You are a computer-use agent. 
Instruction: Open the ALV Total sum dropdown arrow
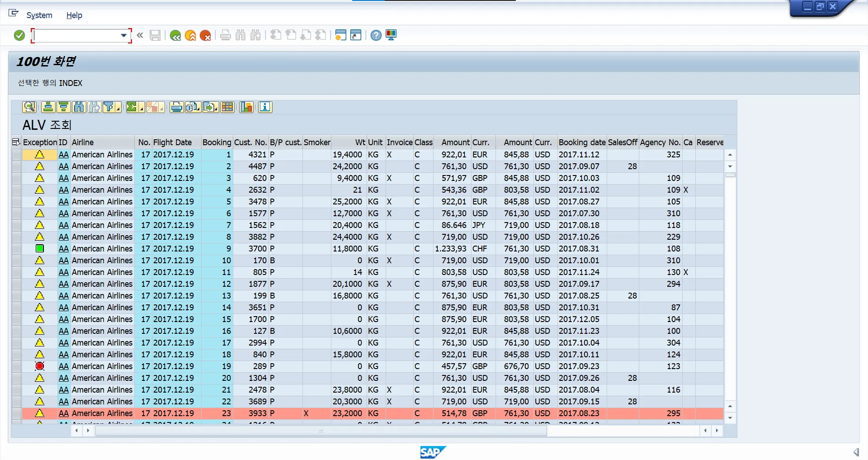(142, 108)
